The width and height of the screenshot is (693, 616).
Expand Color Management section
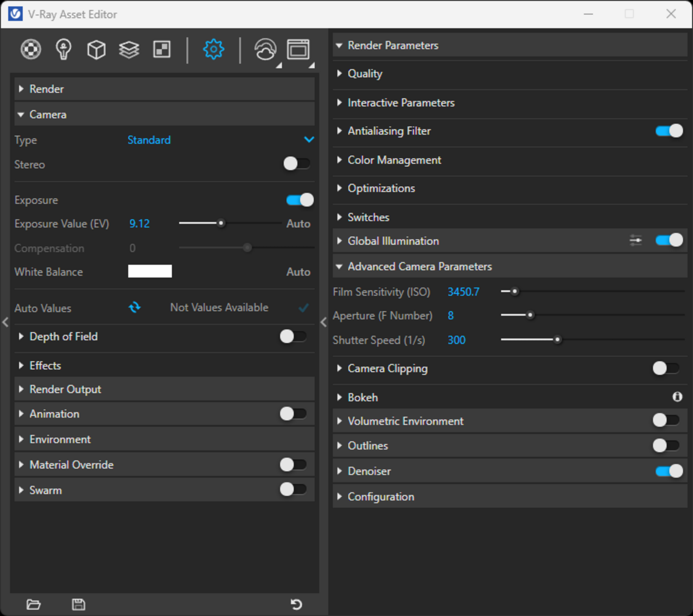[x=510, y=160]
